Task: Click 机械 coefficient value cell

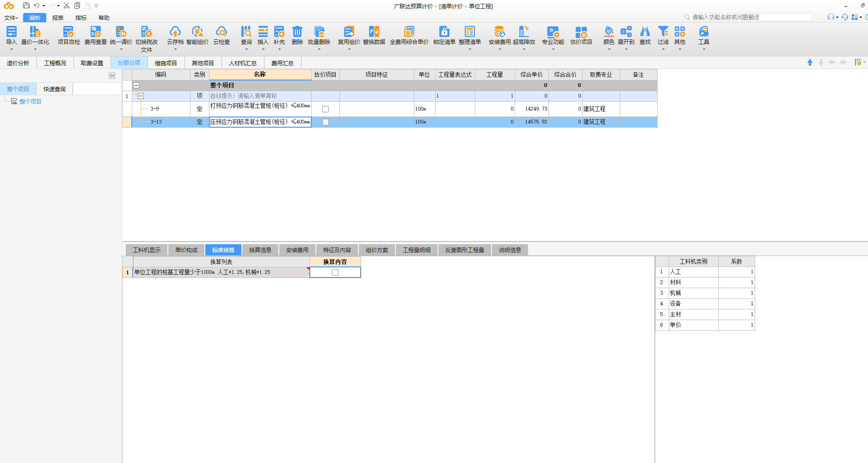Action: (737, 293)
